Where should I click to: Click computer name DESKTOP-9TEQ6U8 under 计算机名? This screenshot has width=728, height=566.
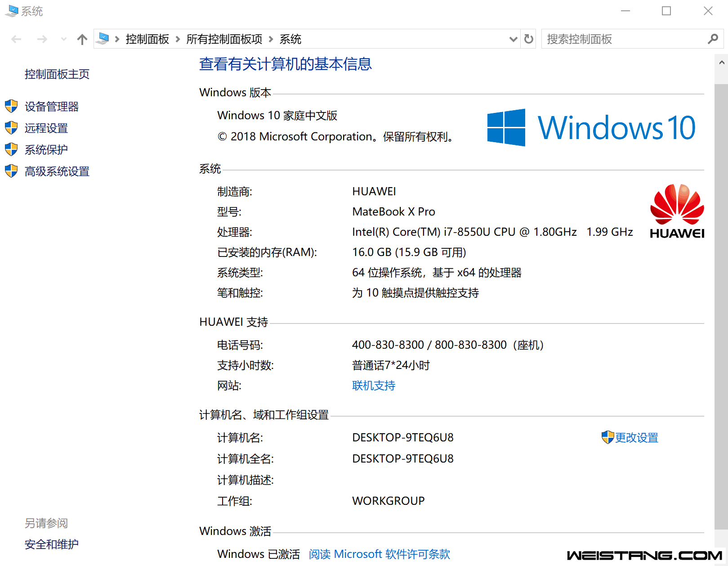point(403,437)
